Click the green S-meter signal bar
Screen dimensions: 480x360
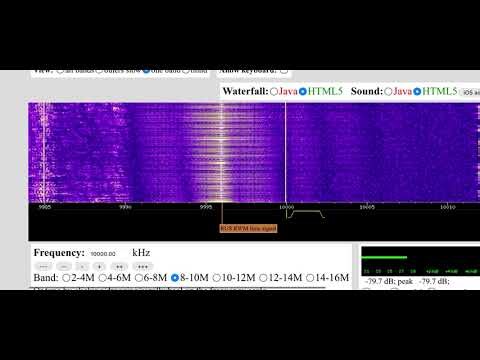tap(384, 257)
